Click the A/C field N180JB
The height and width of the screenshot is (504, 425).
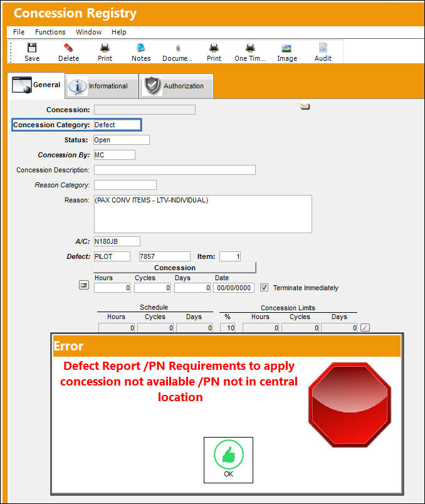click(x=117, y=241)
